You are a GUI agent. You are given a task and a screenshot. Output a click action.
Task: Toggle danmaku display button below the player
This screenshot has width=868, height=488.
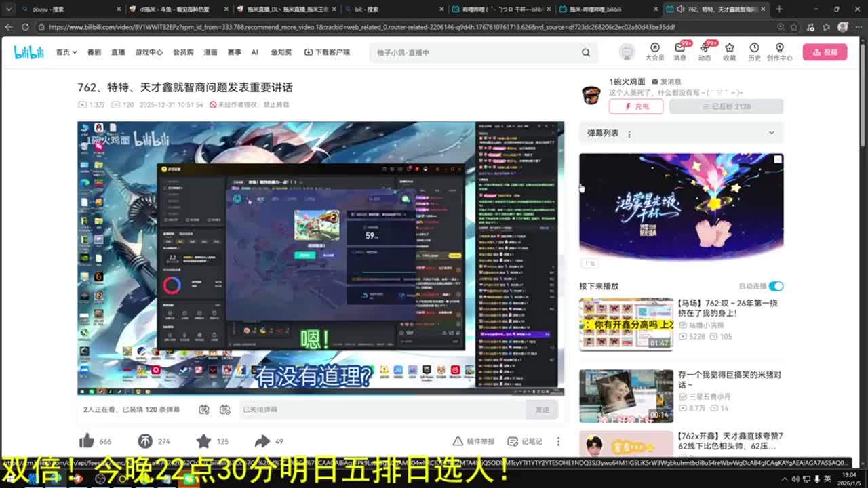point(204,409)
